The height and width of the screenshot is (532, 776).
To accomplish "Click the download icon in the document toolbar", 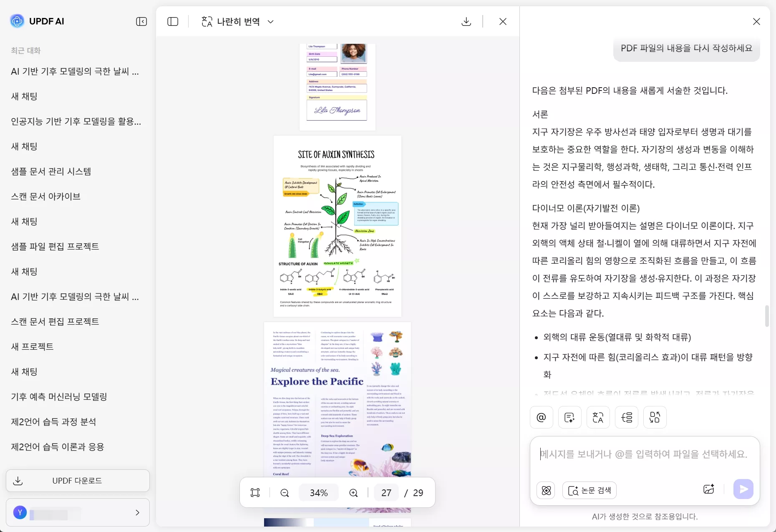I will click(466, 21).
